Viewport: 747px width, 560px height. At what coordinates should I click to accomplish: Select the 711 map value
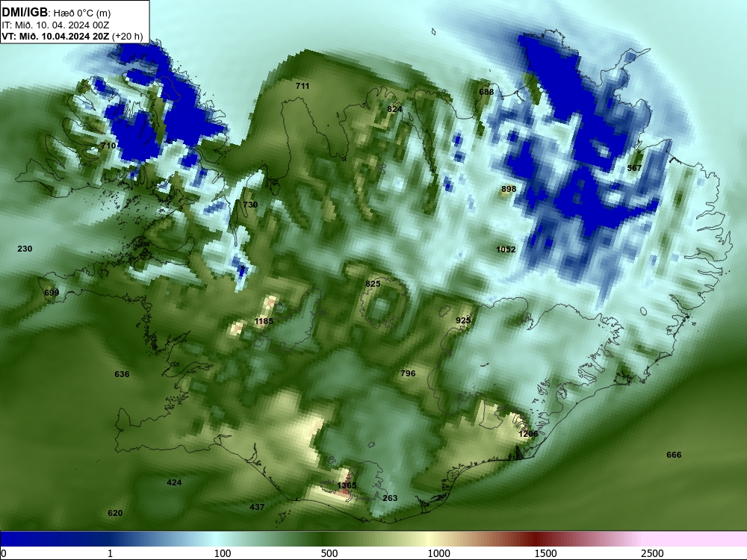point(303,86)
